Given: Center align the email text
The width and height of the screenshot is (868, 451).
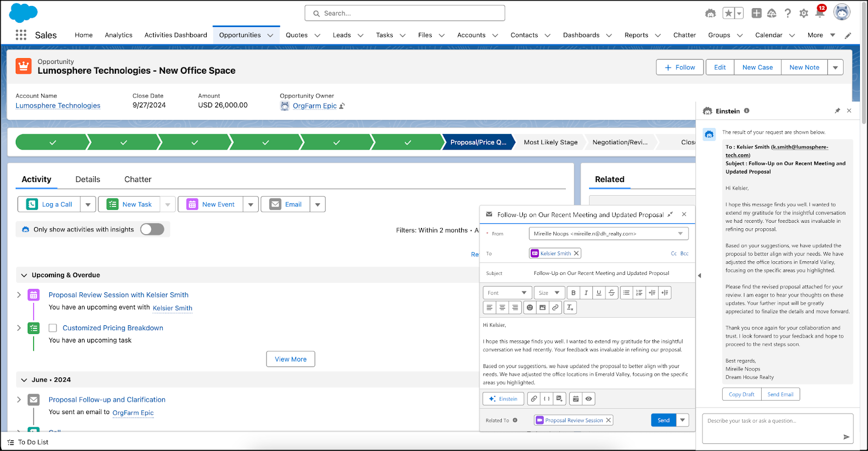Looking at the screenshot, I should click(502, 307).
